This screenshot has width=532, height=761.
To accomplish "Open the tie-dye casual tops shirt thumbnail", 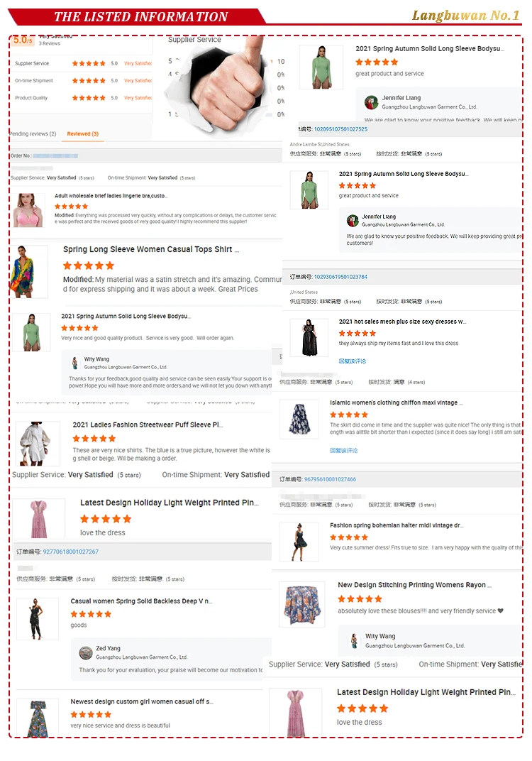I will (x=28, y=271).
